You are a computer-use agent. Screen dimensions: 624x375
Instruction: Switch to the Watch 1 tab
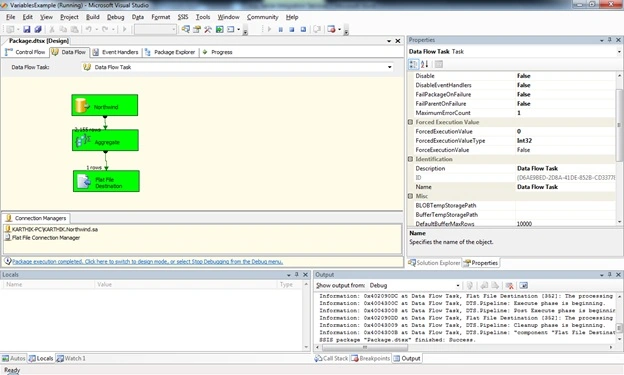(x=71, y=358)
